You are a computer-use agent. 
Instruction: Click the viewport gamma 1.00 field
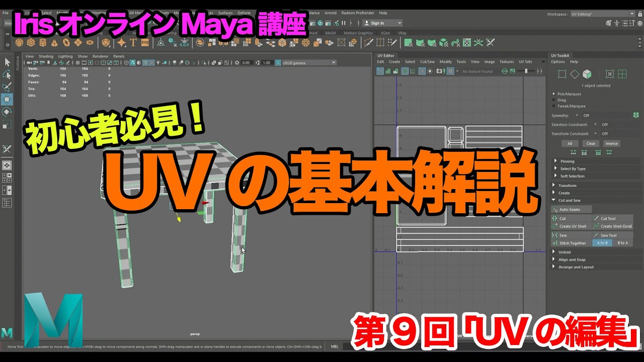point(267,63)
